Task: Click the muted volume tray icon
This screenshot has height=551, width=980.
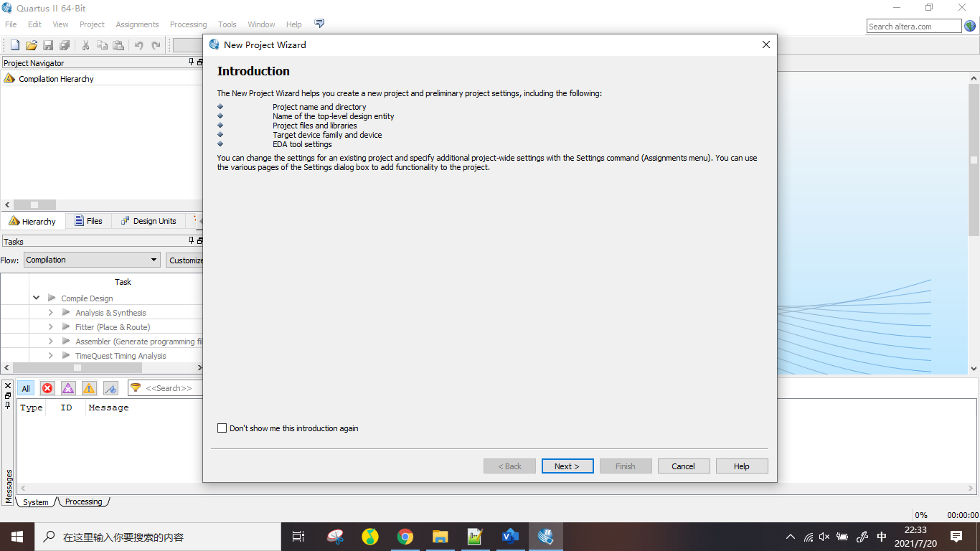Action: 824,537
